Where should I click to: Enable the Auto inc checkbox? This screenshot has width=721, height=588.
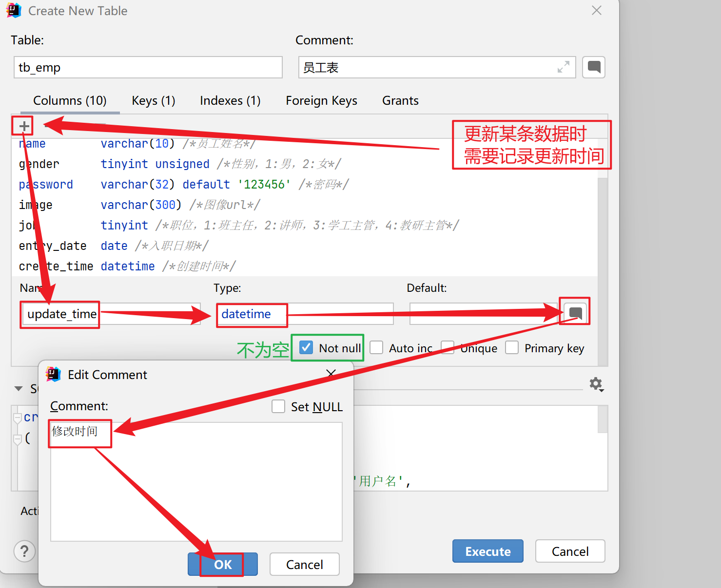(x=376, y=347)
